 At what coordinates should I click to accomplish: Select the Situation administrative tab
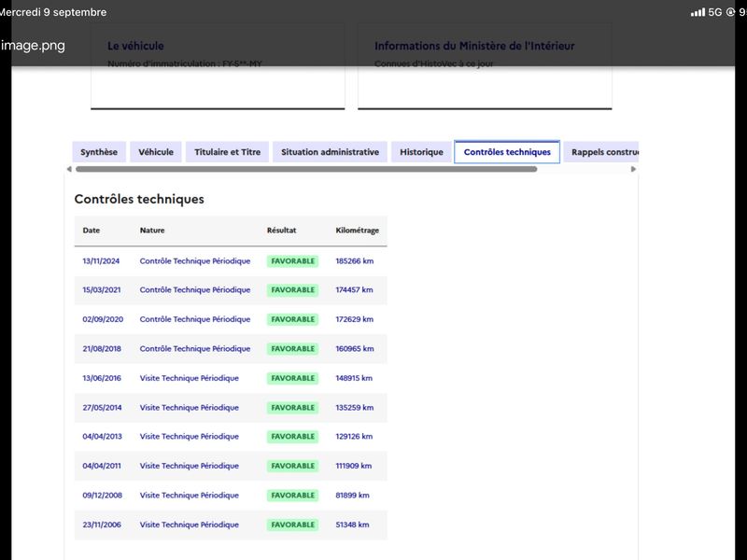[x=330, y=152]
